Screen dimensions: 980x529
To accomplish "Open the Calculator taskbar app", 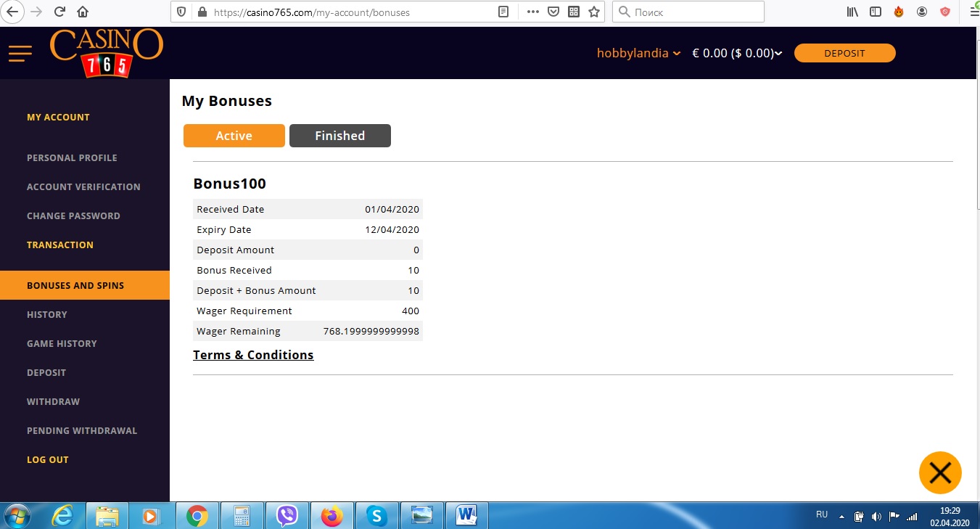I will click(x=242, y=515).
